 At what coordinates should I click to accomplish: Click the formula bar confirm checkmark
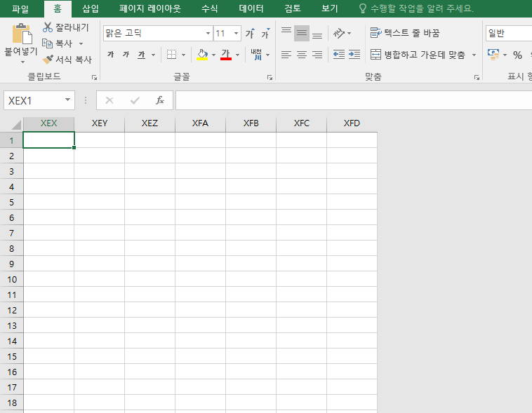click(135, 100)
